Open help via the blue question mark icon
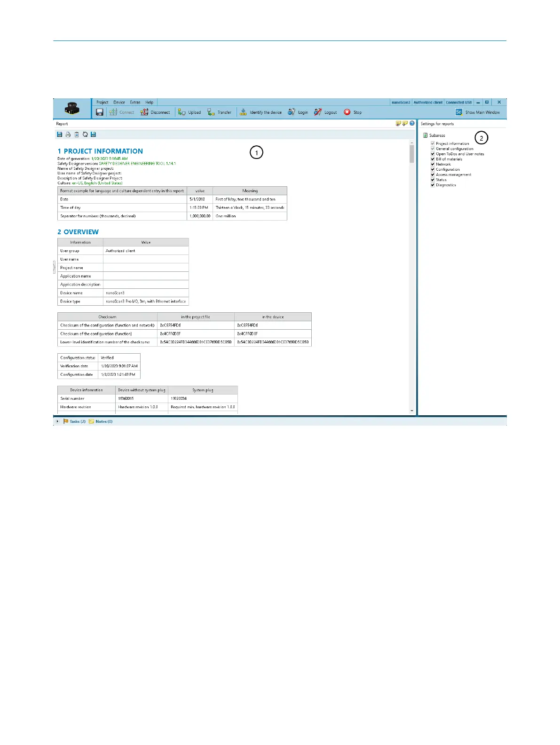The image size is (560, 745). coord(412,123)
